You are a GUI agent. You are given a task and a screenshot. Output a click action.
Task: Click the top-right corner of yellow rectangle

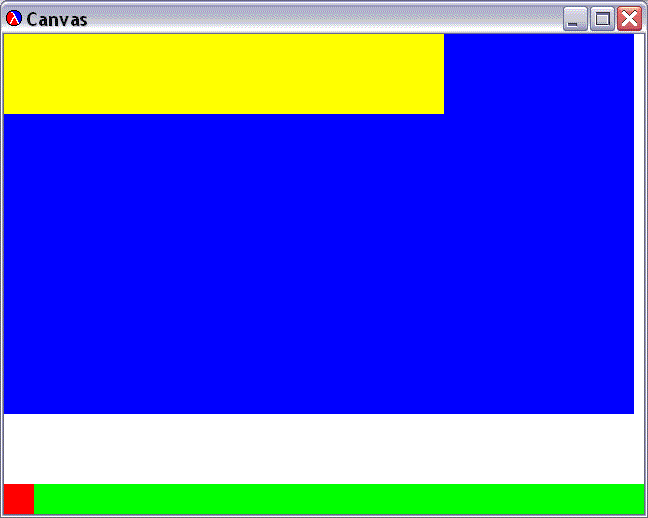point(441,36)
